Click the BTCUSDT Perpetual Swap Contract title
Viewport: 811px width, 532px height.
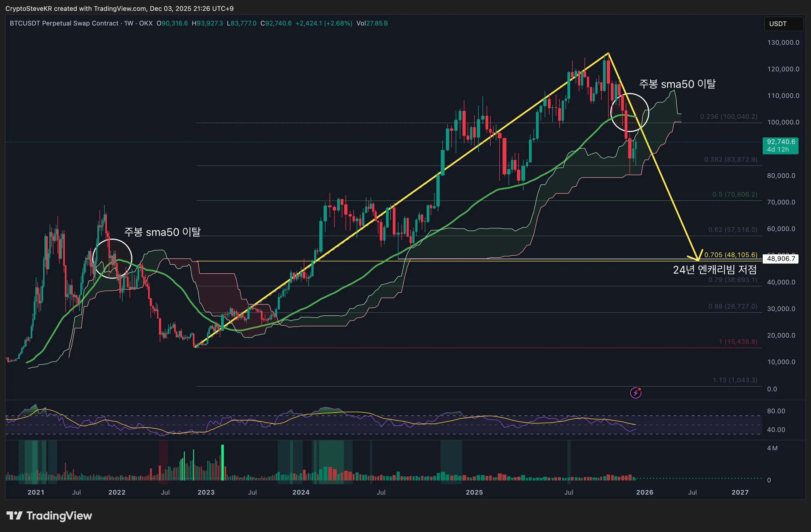pyautogui.click(x=64, y=23)
